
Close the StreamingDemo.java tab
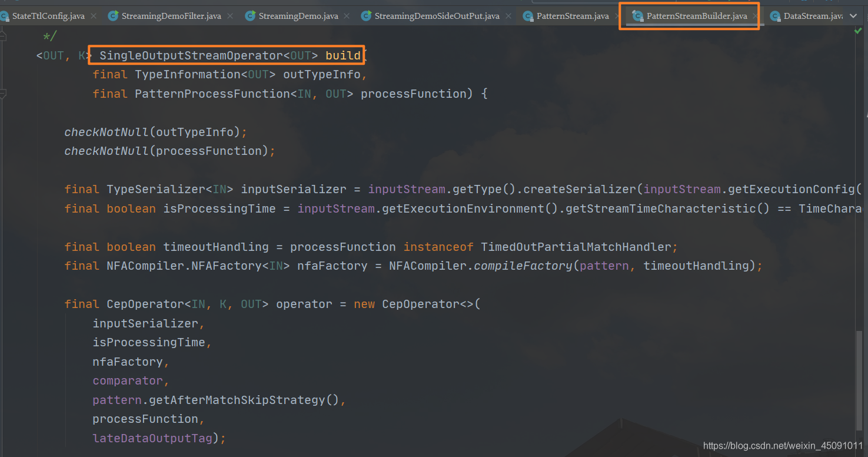coord(346,16)
